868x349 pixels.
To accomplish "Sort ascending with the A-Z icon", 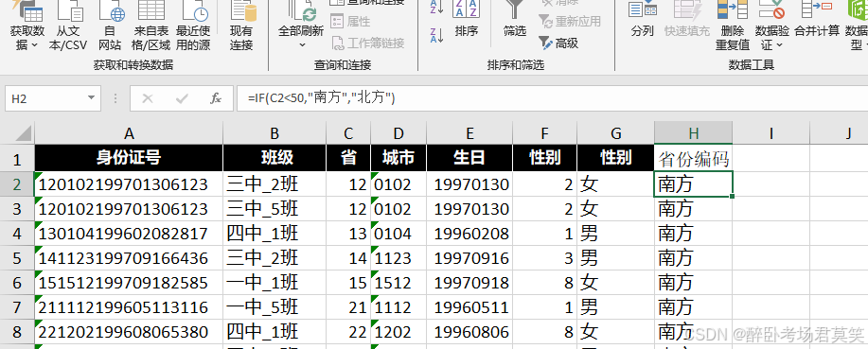I will click(x=436, y=6).
